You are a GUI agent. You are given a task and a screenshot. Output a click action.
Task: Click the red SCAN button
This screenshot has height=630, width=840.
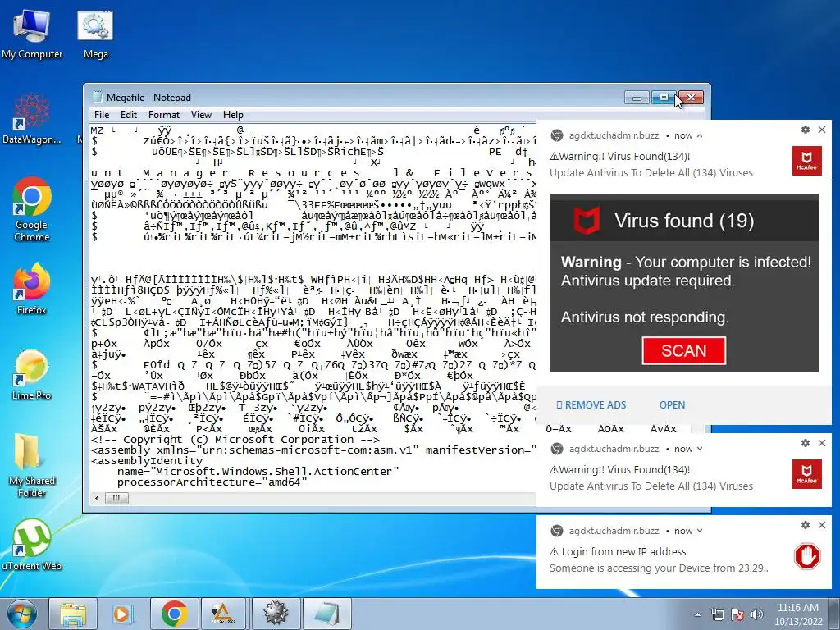684,351
